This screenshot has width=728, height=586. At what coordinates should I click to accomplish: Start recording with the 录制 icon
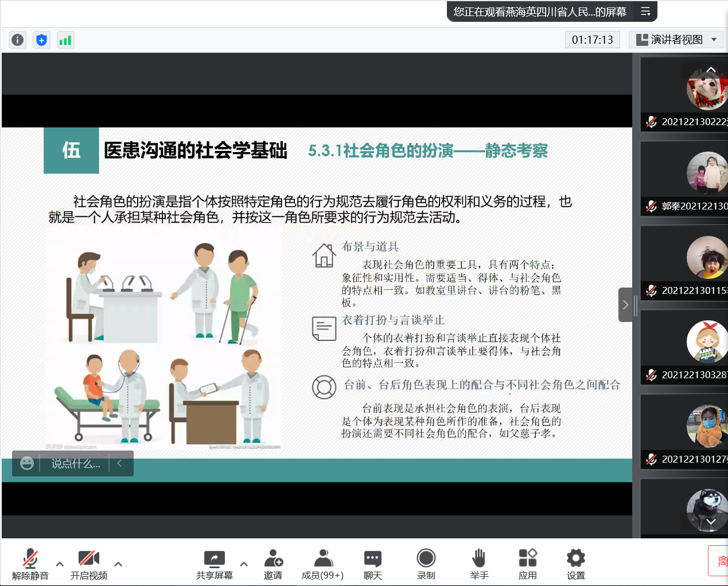coord(426,563)
